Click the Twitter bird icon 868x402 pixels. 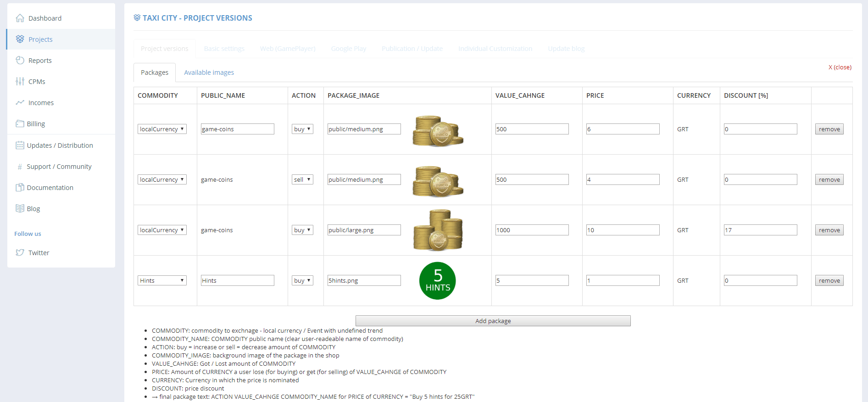pyautogui.click(x=20, y=253)
